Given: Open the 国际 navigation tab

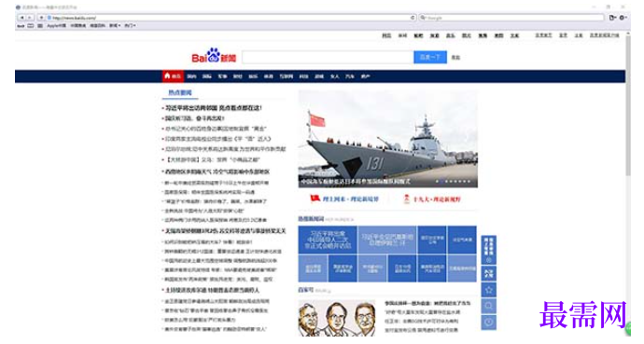Looking at the screenshot, I should pos(207,76).
